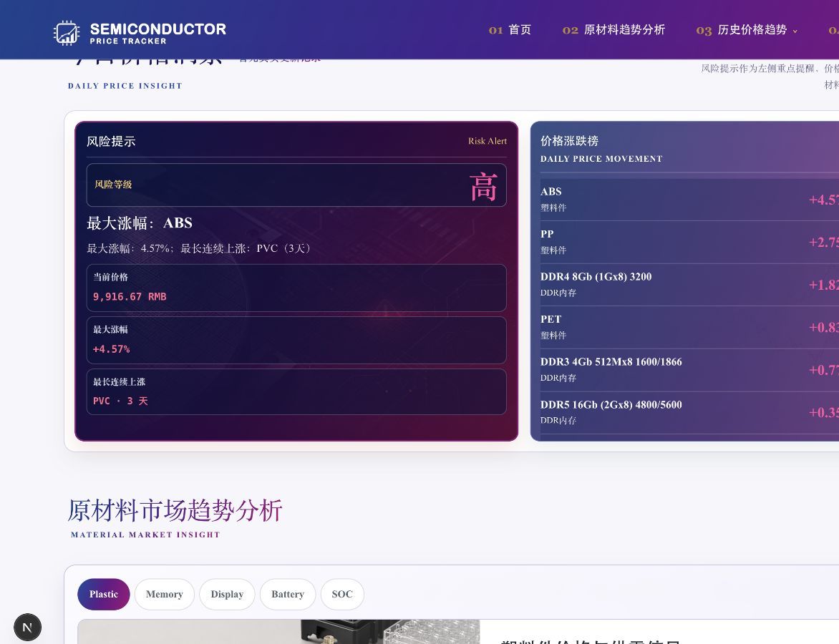Select the DDR3 4Gb 512Mx8 1600/1866 row
The height and width of the screenshot is (644, 839).
(x=689, y=370)
